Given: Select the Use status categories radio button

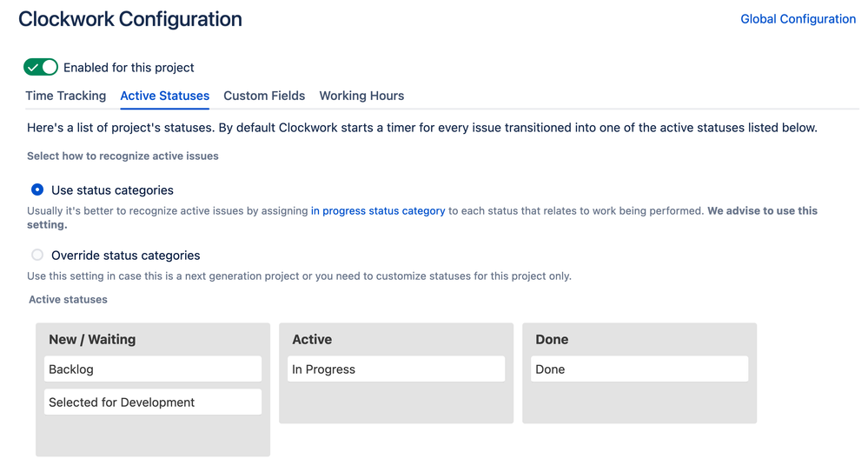Looking at the screenshot, I should click(37, 189).
